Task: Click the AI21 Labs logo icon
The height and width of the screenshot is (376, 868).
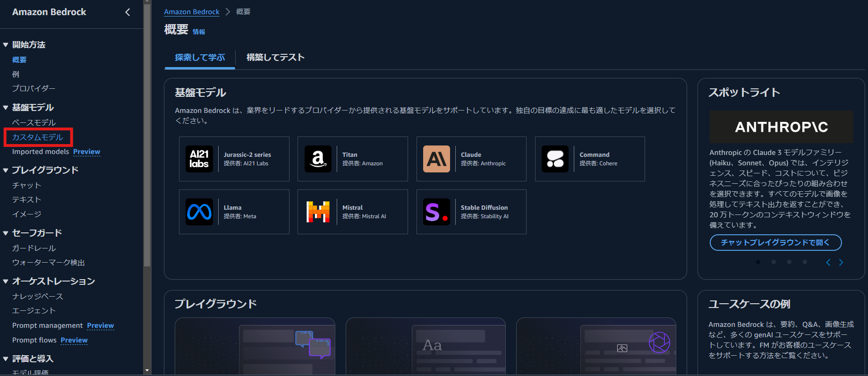Action: tap(199, 159)
